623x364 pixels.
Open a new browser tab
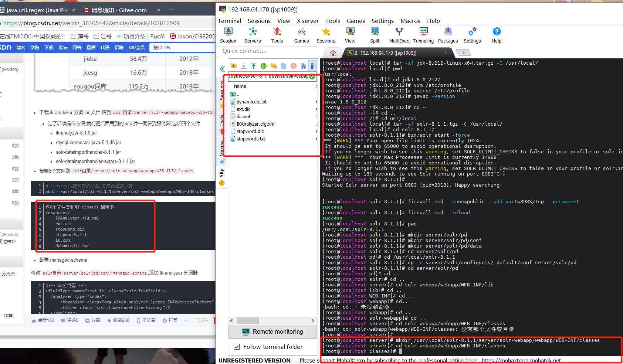[171, 10]
